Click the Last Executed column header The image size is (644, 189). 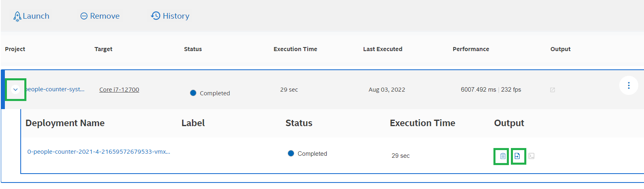(x=383, y=49)
